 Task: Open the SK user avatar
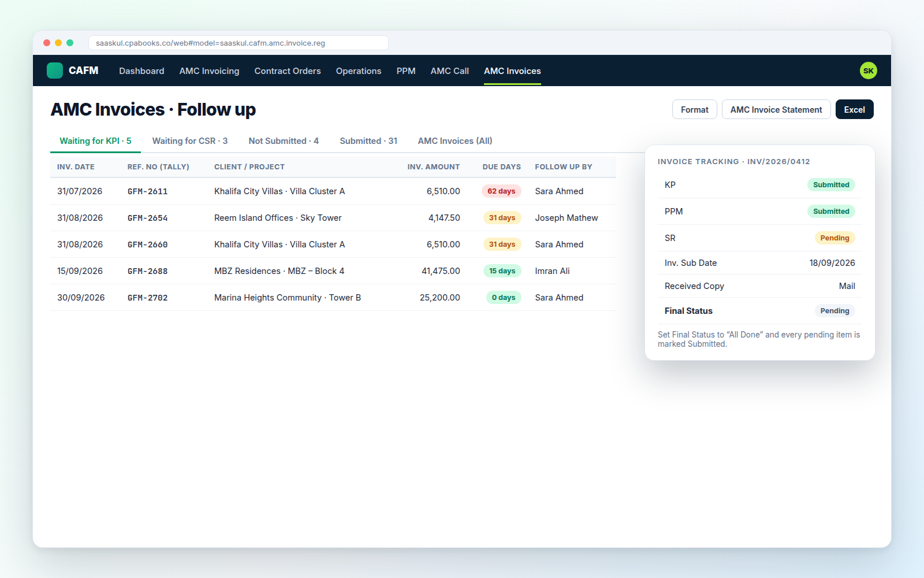click(868, 71)
